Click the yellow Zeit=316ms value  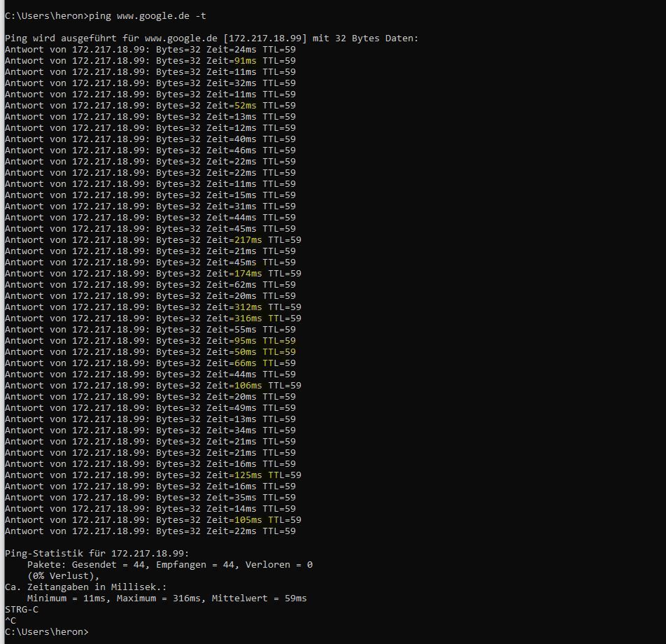click(234, 318)
